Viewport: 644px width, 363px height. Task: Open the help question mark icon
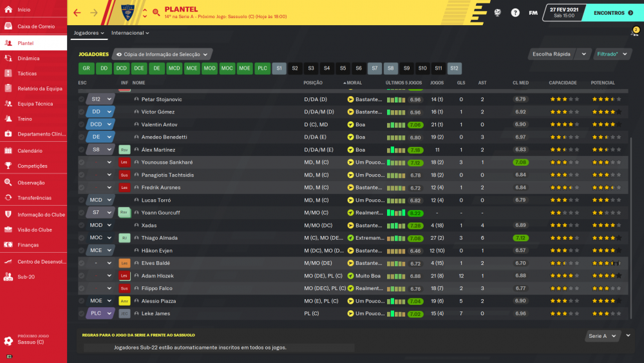point(515,13)
